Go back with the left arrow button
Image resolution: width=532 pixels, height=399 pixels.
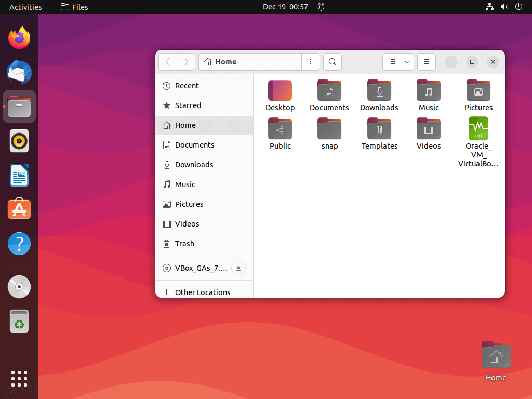pyautogui.click(x=168, y=62)
